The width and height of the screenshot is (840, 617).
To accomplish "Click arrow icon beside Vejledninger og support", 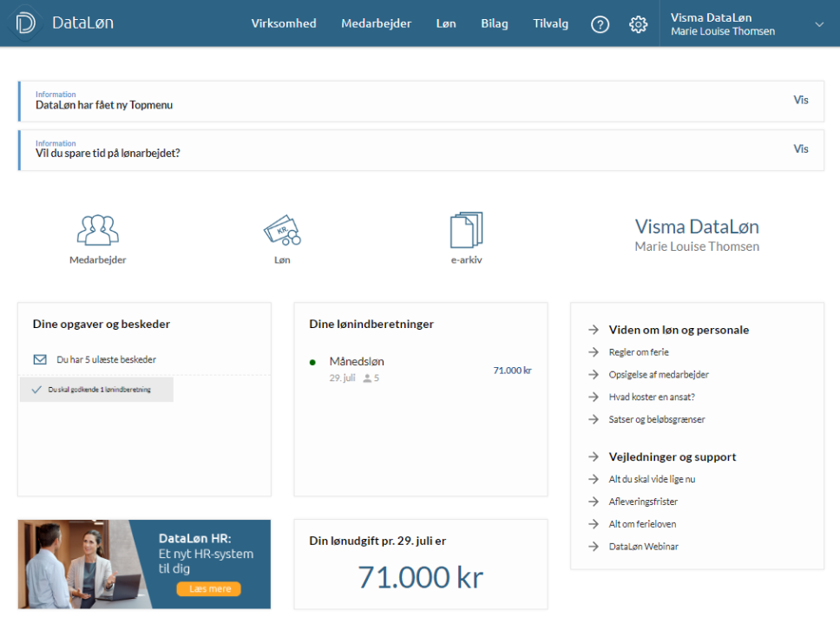I will (593, 456).
